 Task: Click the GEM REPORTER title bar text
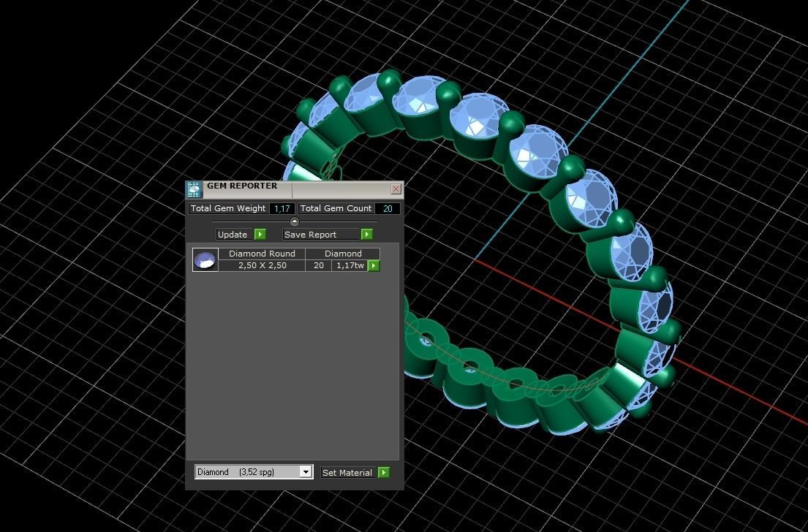click(x=242, y=186)
